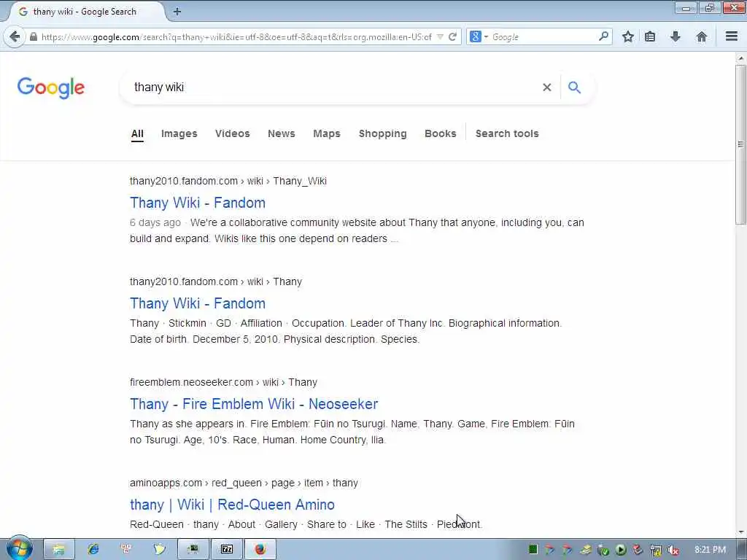Click the magnifier in the Firefox search box
This screenshot has width=747, height=560.
pyautogui.click(x=603, y=36)
